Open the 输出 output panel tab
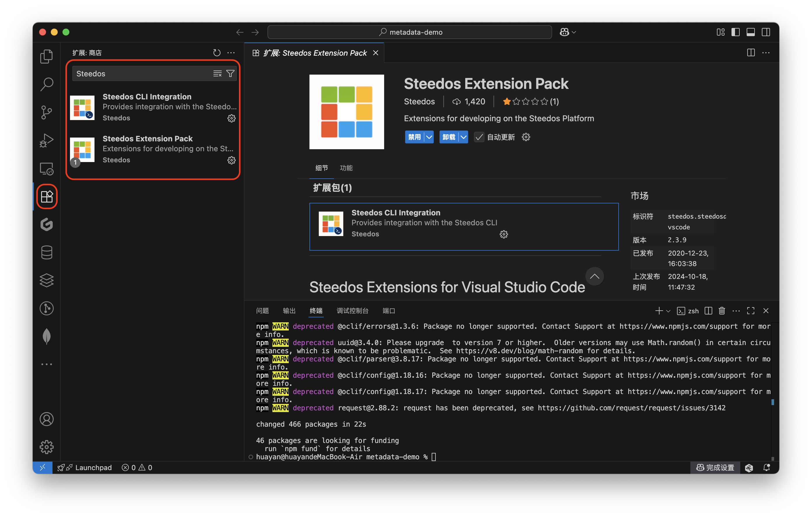812x517 pixels. pos(289,311)
